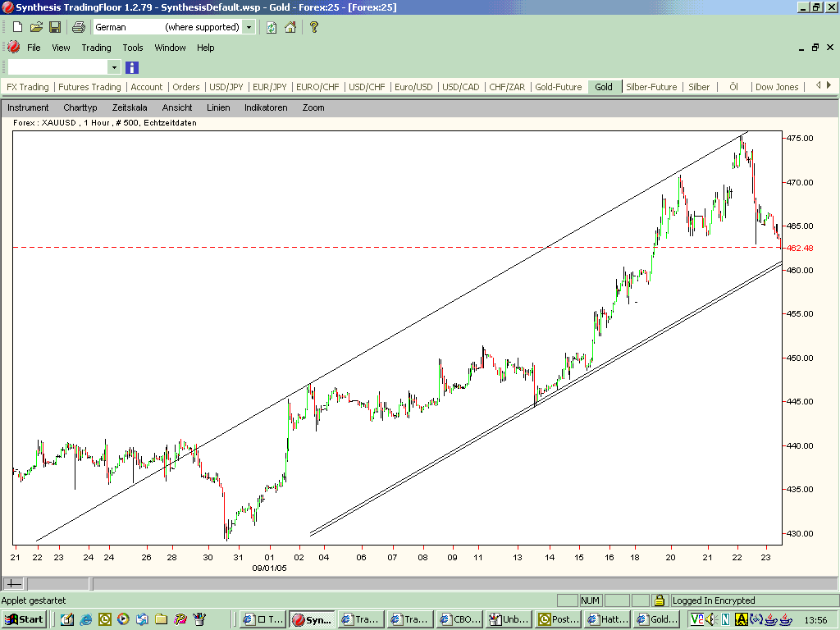Image resolution: width=840 pixels, height=630 pixels.
Task: Click the tabs right arrow
Action: [829, 85]
